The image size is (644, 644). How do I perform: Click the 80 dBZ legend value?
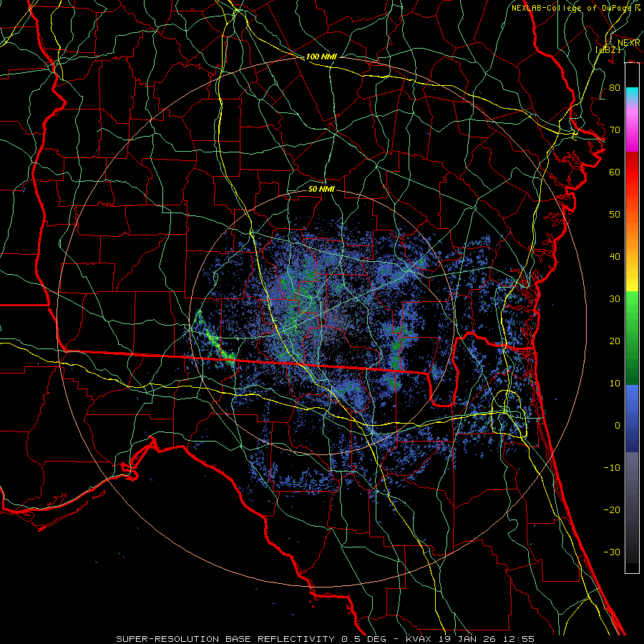pos(615,88)
